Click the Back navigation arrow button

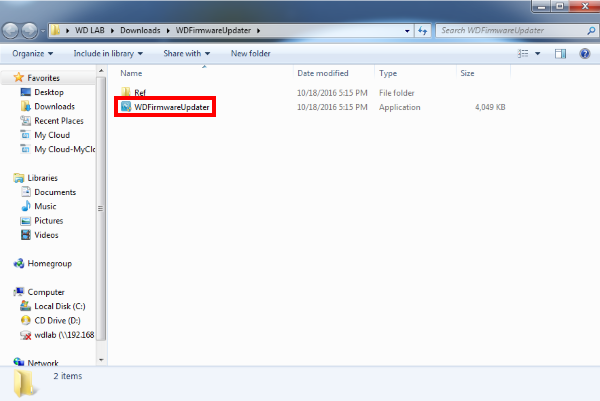11,31
